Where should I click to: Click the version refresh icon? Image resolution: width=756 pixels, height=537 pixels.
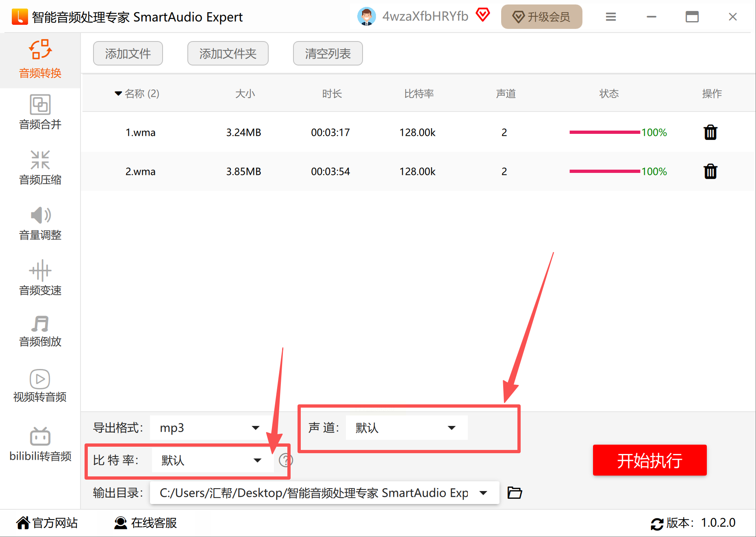click(657, 524)
